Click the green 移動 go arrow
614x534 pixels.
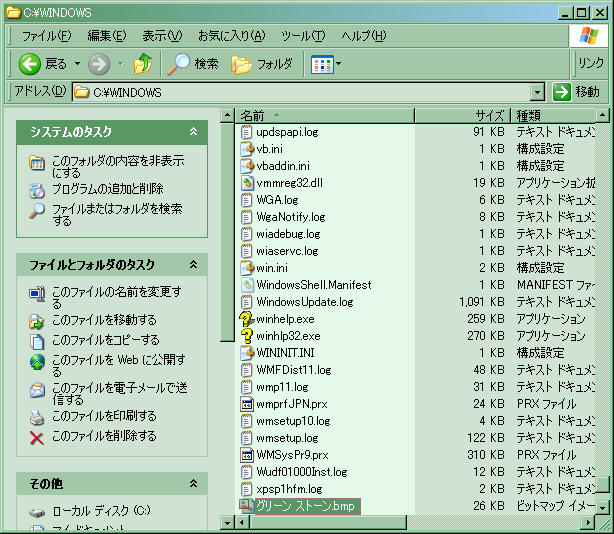pyautogui.click(x=562, y=92)
